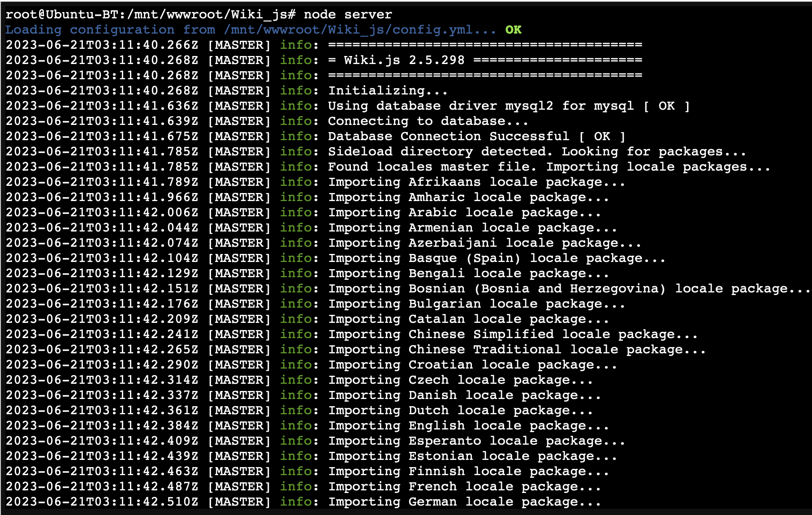Click 'Importing Arabic locale package' line
The height and width of the screenshot is (515, 812).
464,212
